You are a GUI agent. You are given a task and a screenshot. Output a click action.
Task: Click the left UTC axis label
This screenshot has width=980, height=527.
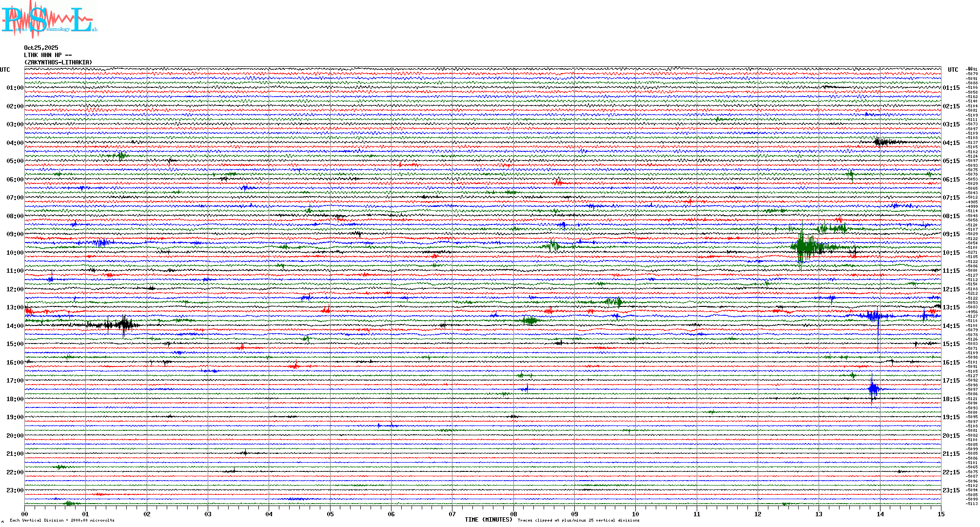[5, 70]
